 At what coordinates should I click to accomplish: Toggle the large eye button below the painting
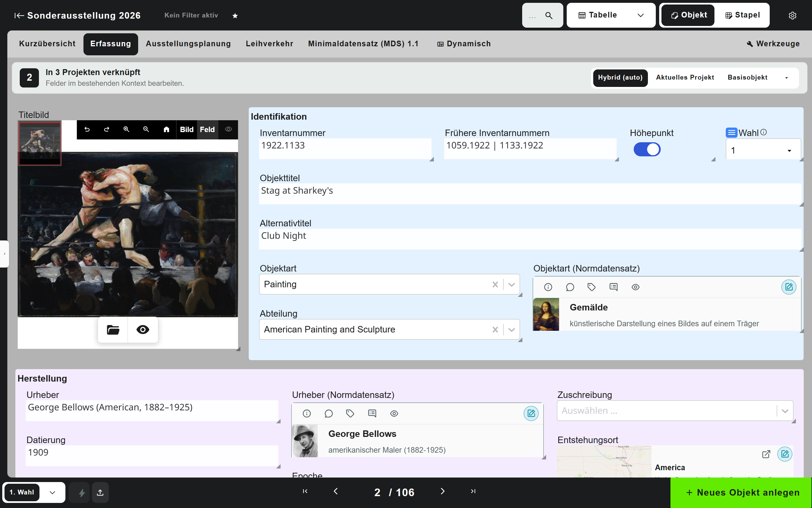pyautogui.click(x=143, y=330)
